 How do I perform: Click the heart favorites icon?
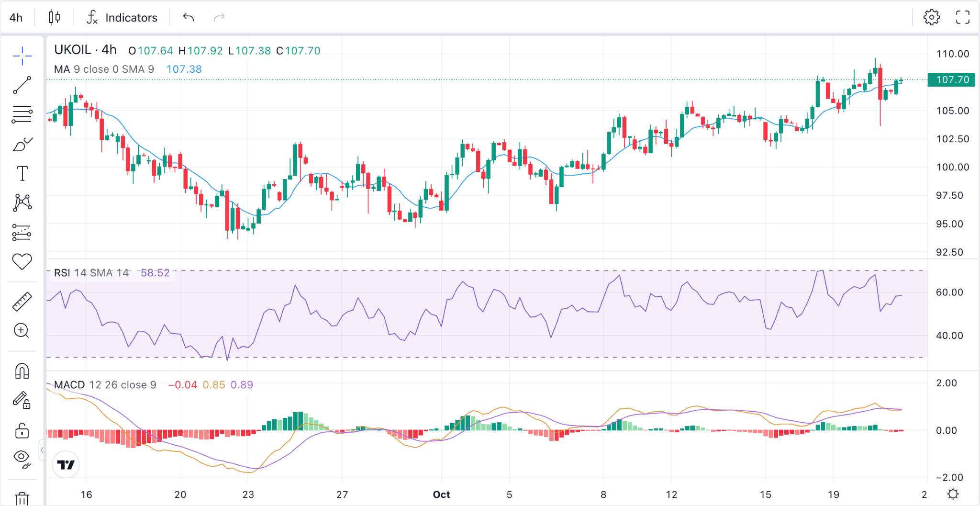click(x=22, y=261)
